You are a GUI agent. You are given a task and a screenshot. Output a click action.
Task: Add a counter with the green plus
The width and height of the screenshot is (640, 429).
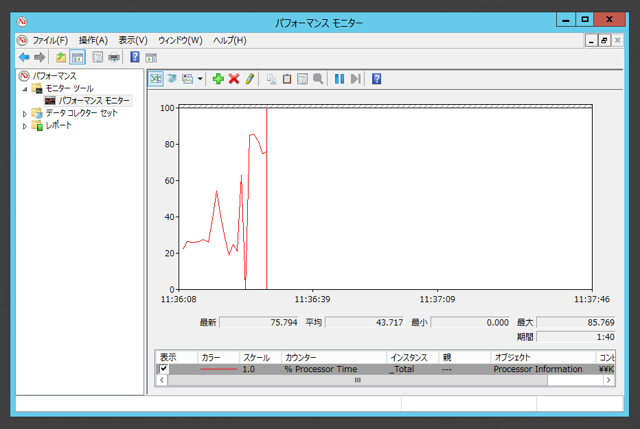point(218,78)
